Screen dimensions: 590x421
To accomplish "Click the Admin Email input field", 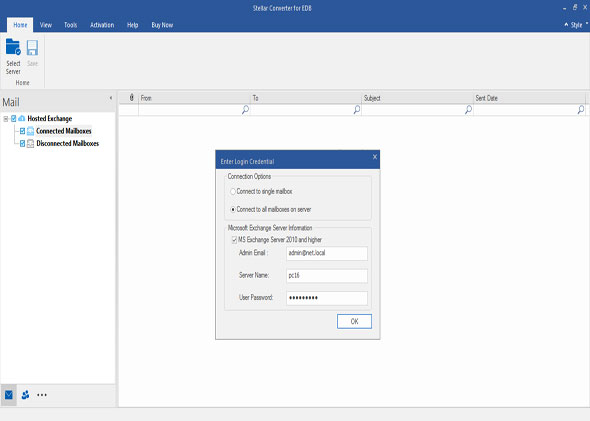I will (x=327, y=253).
